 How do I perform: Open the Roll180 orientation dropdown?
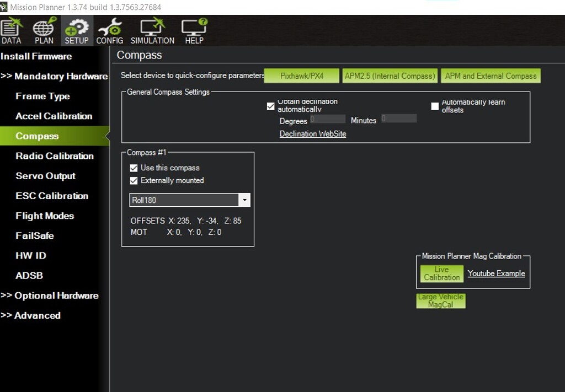244,200
